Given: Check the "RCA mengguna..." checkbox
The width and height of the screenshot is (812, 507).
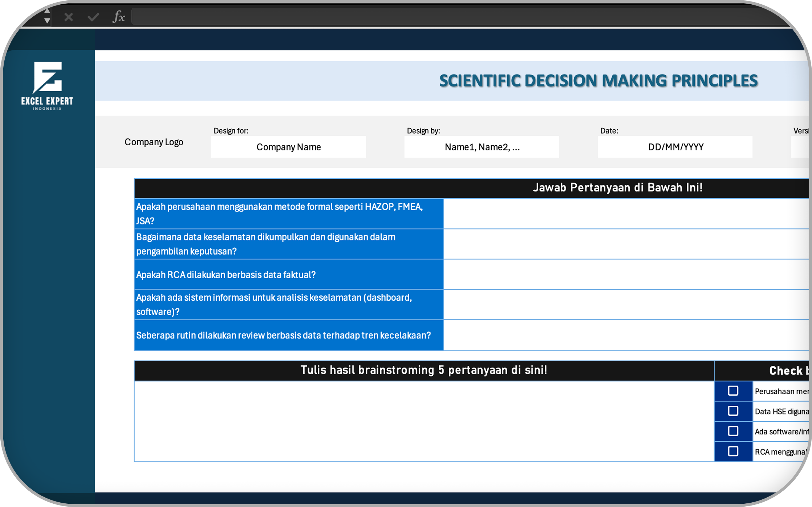Looking at the screenshot, I should [x=733, y=451].
